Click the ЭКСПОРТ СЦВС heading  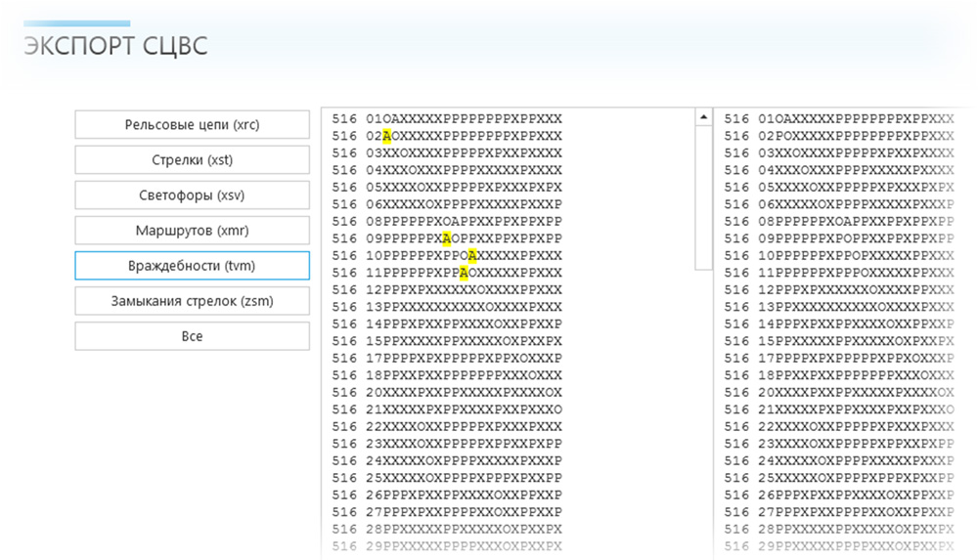coord(115,46)
